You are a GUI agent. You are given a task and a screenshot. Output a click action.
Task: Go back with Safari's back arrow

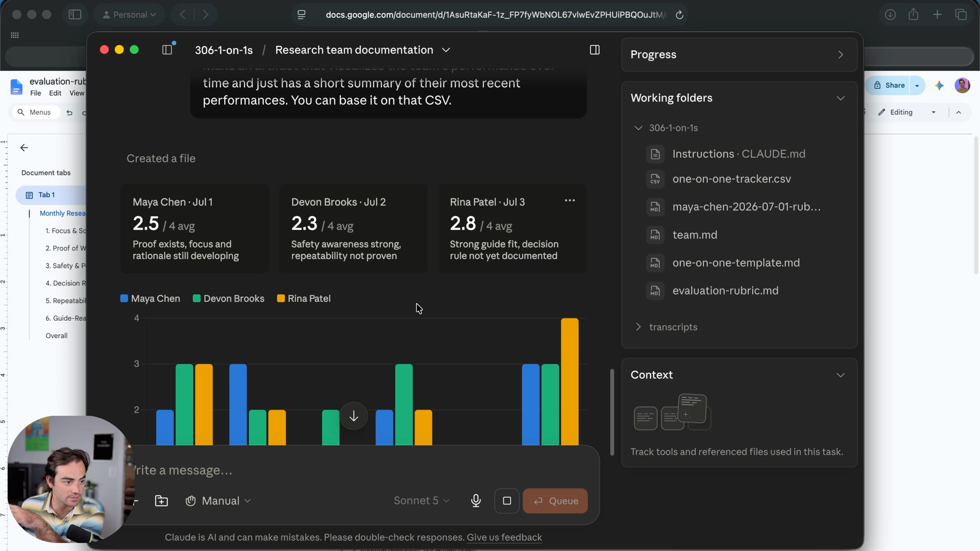point(183,15)
